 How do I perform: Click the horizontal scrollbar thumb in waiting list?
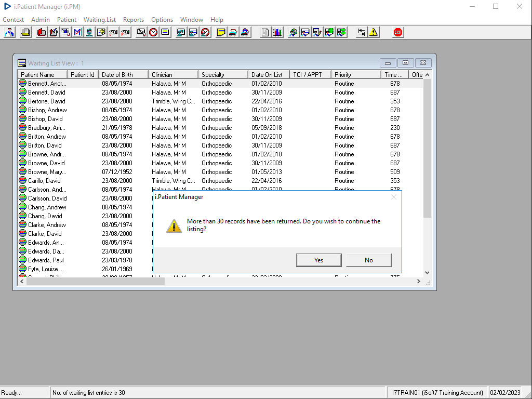tap(96, 281)
